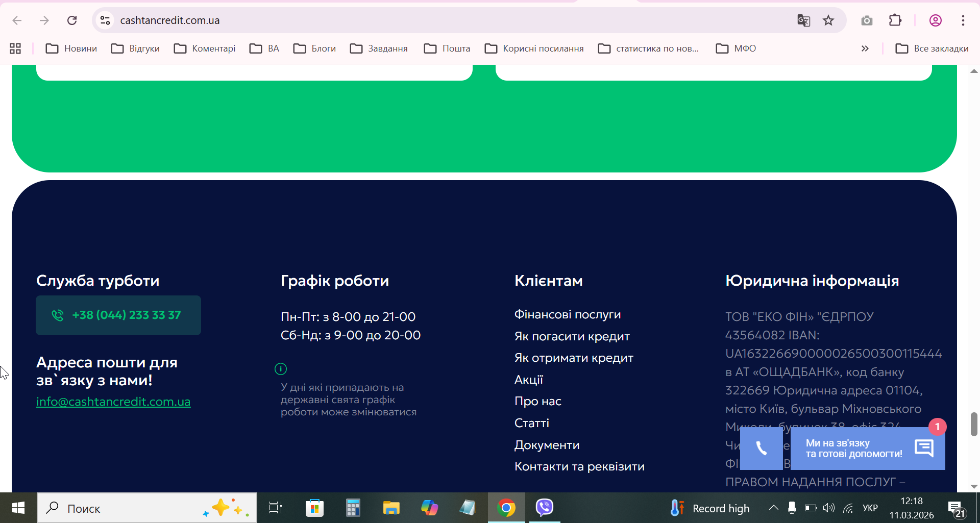The width and height of the screenshot is (980, 523).
Task: Open Google Translate for this page
Action: (x=804, y=20)
